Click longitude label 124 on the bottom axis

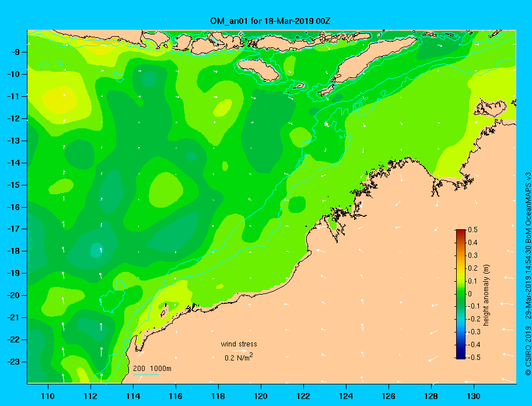click(x=346, y=396)
